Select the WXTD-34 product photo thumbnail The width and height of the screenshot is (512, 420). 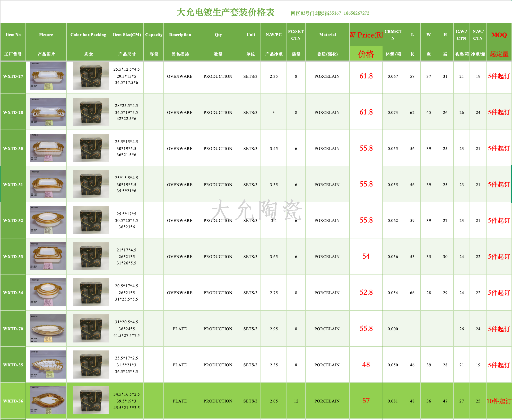click(x=48, y=292)
